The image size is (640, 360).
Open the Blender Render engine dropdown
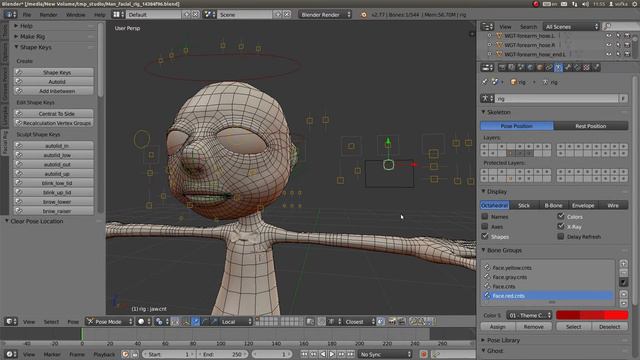tap(325, 14)
